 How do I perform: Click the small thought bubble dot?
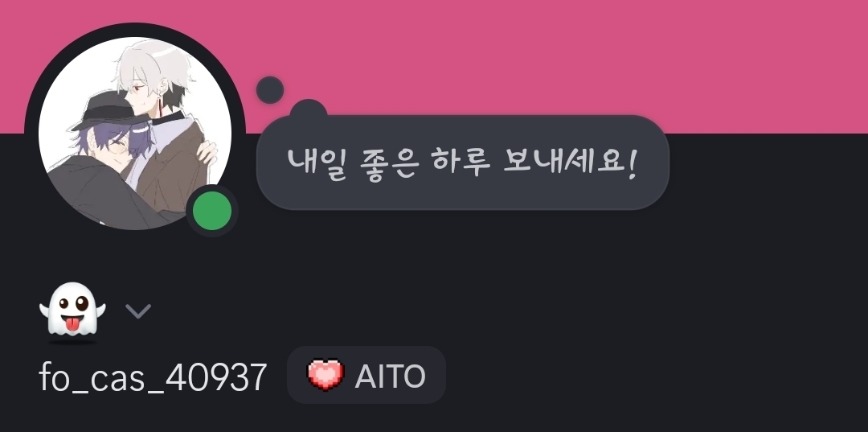270,90
